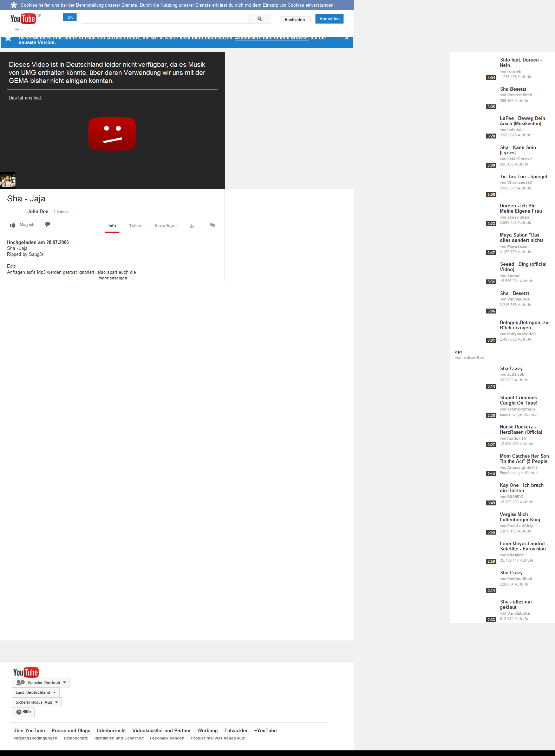The width and height of the screenshot is (555, 756).
Task: Open 'Stupid Criminals Caught On Tape!' video
Action: point(518,400)
